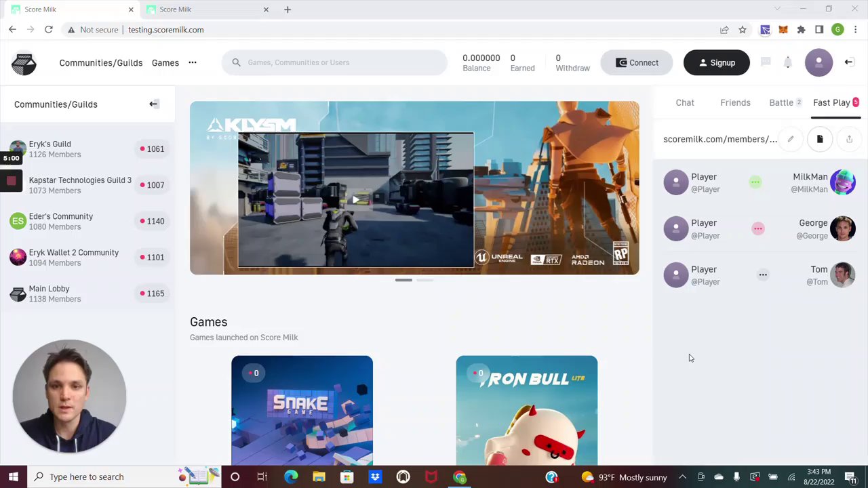Open Dropbox from the taskbar
Viewport: 868px width, 488px height.
click(x=375, y=476)
